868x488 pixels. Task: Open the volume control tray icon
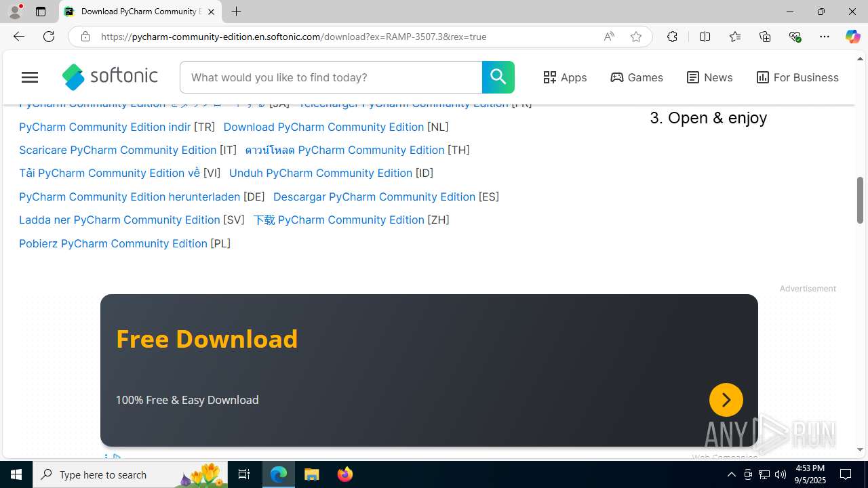coord(781,474)
